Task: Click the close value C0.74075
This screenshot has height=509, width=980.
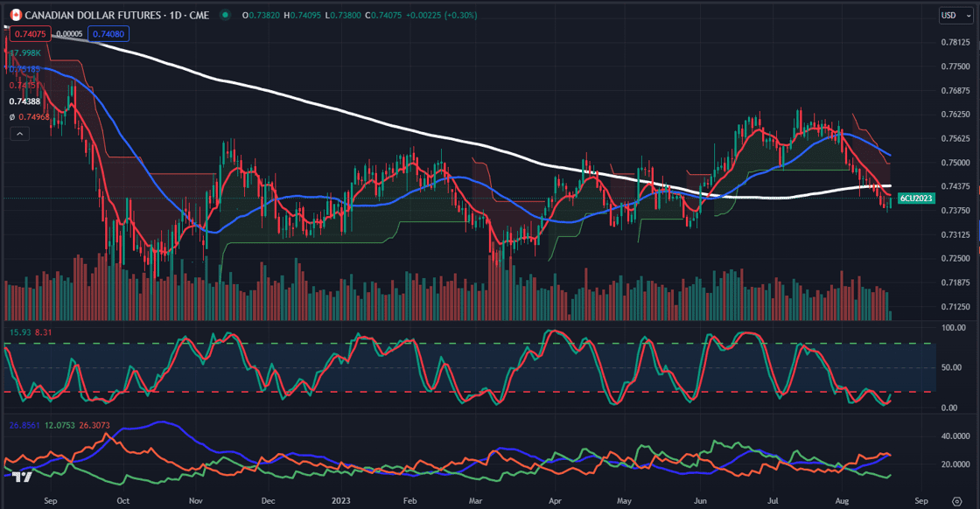Action: point(384,15)
